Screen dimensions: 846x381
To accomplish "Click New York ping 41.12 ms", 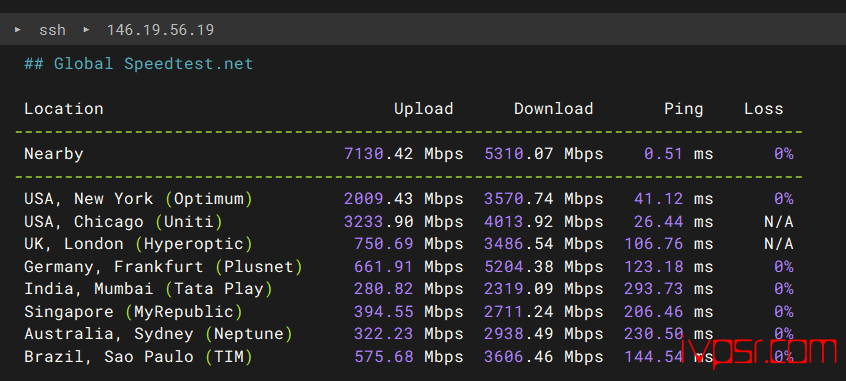I will [x=674, y=199].
